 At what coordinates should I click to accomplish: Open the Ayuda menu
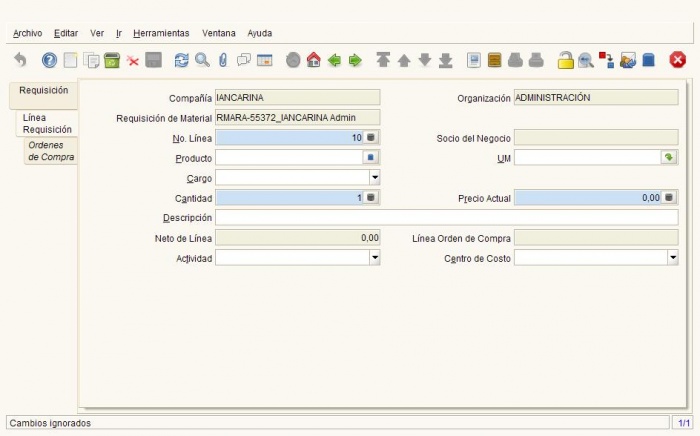(x=260, y=33)
